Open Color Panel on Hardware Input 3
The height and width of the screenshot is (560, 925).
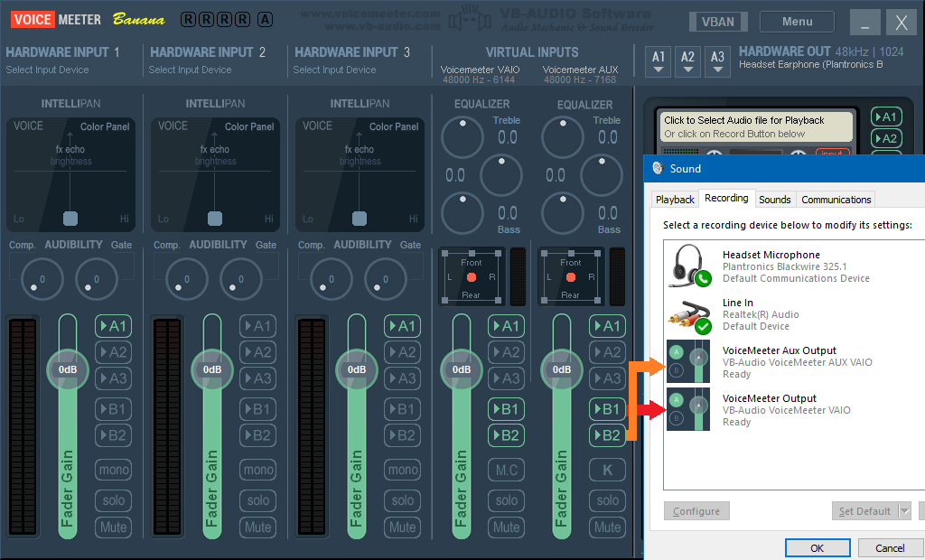coord(394,126)
